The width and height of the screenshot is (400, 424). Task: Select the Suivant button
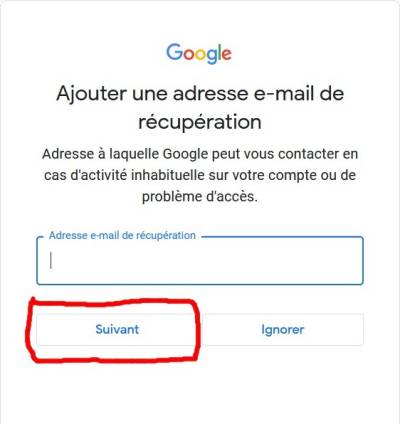point(117,329)
